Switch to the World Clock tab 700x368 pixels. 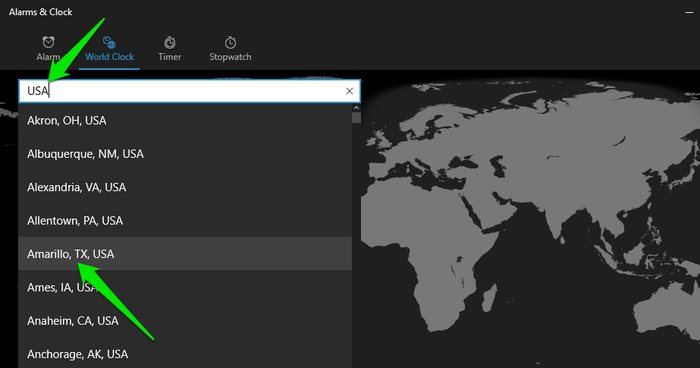109,50
